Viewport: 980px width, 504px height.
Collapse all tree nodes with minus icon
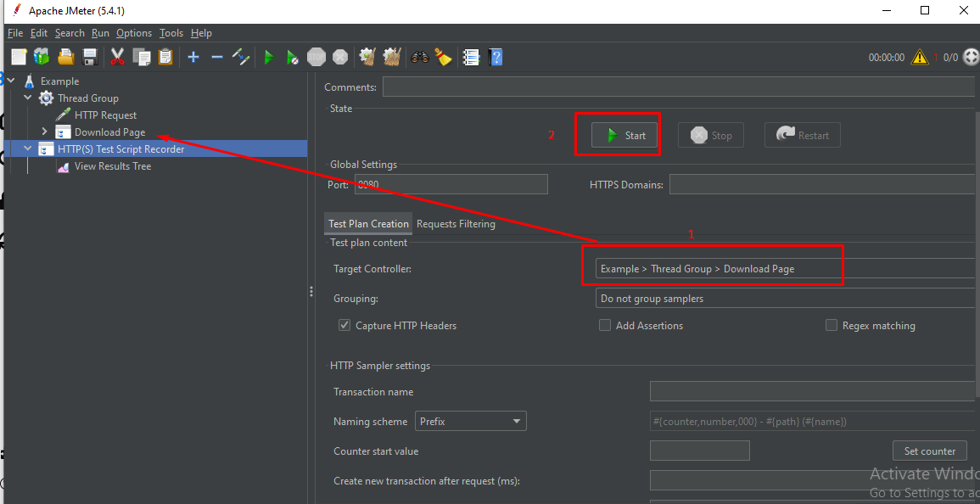pos(217,57)
